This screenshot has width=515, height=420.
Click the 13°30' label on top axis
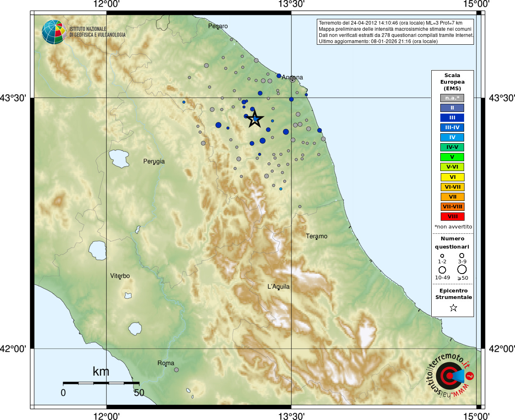pos(291,5)
